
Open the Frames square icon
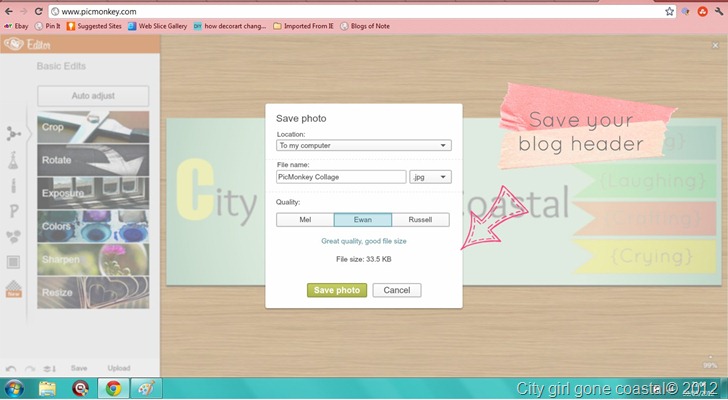13,262
